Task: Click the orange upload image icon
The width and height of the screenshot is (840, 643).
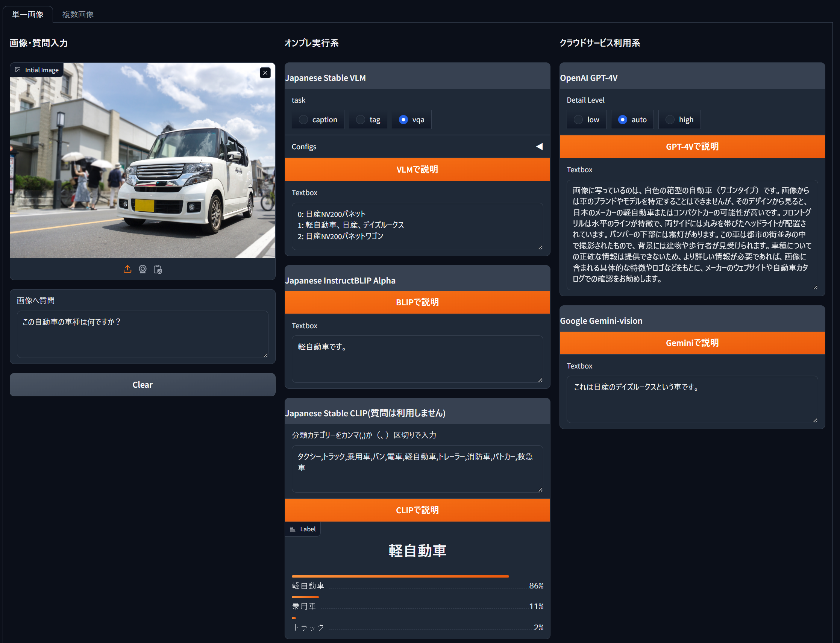Action: point(127,269)
